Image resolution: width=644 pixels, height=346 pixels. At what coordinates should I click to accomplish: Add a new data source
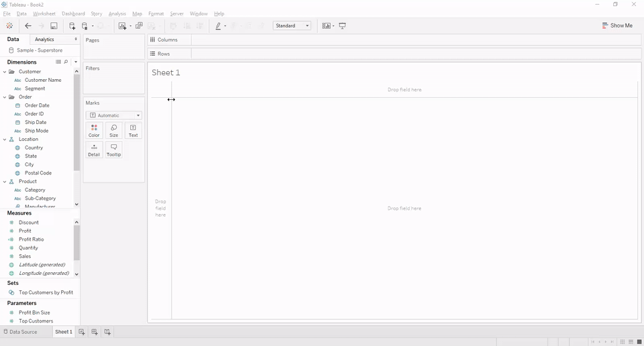[72, 26]
